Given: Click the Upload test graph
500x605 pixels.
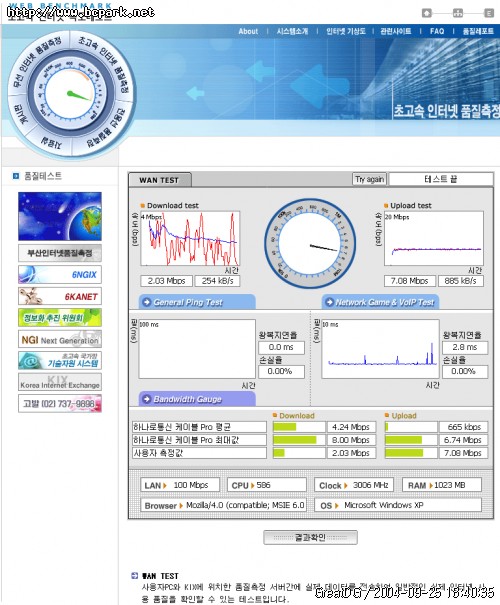Looking at the screenshot, I should (x=434, y=238).
